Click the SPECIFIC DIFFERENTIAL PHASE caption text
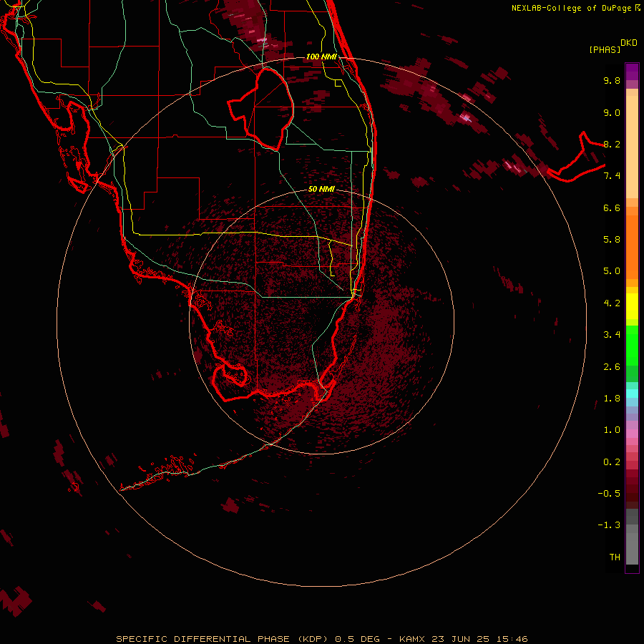This screenshot has height=644, width=644. point(203,639)
